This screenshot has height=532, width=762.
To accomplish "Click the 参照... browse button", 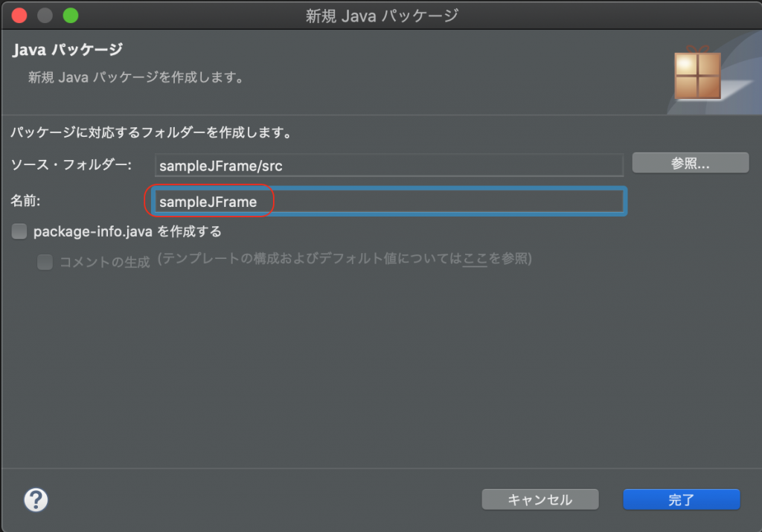I will coord(690,164).
